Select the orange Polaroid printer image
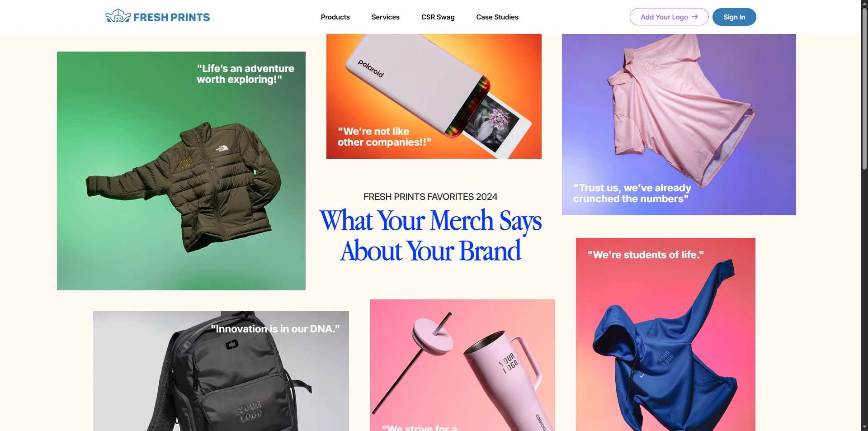 tap(434, 96)
